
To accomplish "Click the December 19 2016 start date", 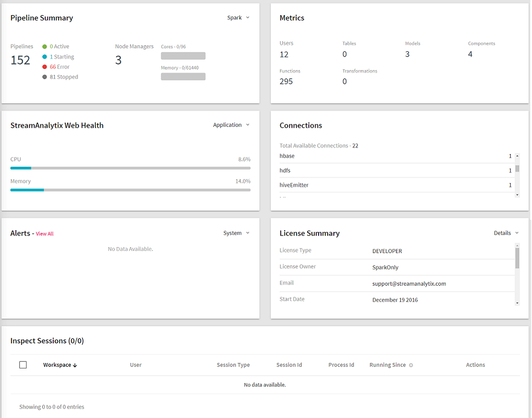I will point(395,300).
